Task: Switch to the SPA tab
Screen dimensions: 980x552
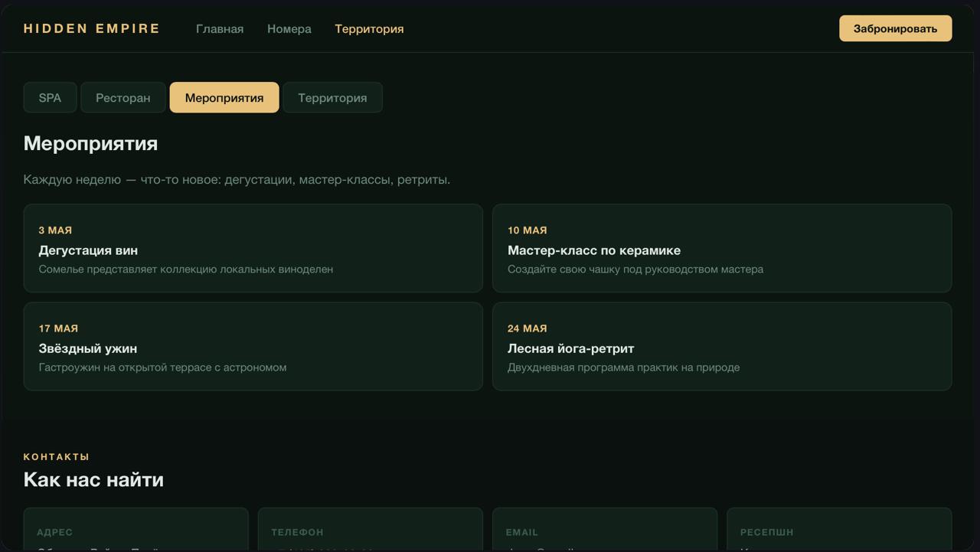Action: click(50, 98)
